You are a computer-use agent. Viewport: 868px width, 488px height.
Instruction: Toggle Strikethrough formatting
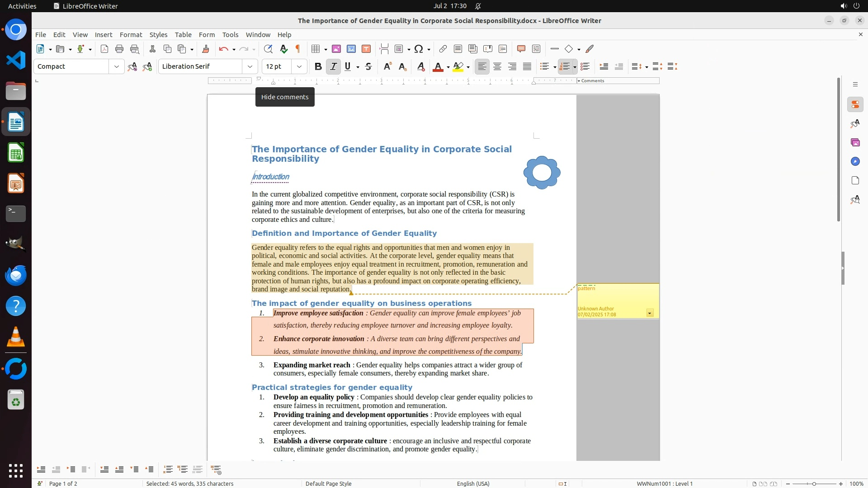pos(368,66)
